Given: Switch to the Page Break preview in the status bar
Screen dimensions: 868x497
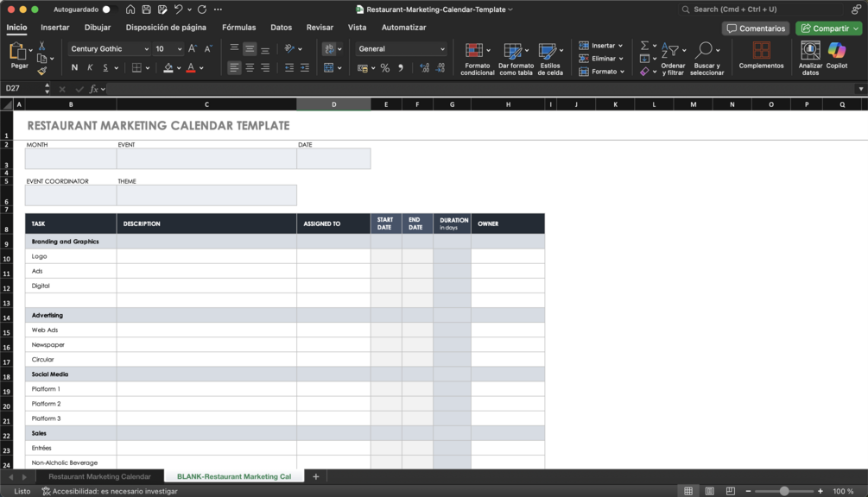Looking at the screenshot, I should coord(731,491).
